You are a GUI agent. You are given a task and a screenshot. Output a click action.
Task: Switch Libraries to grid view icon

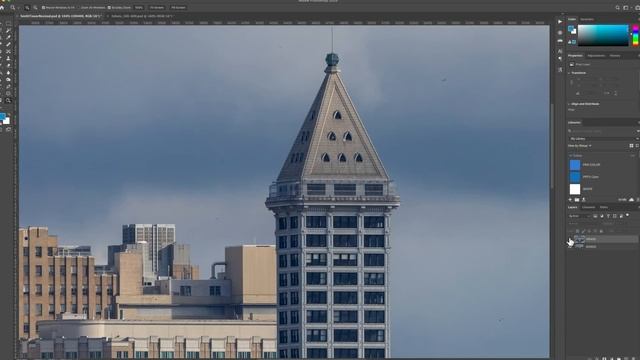point(631,146)
